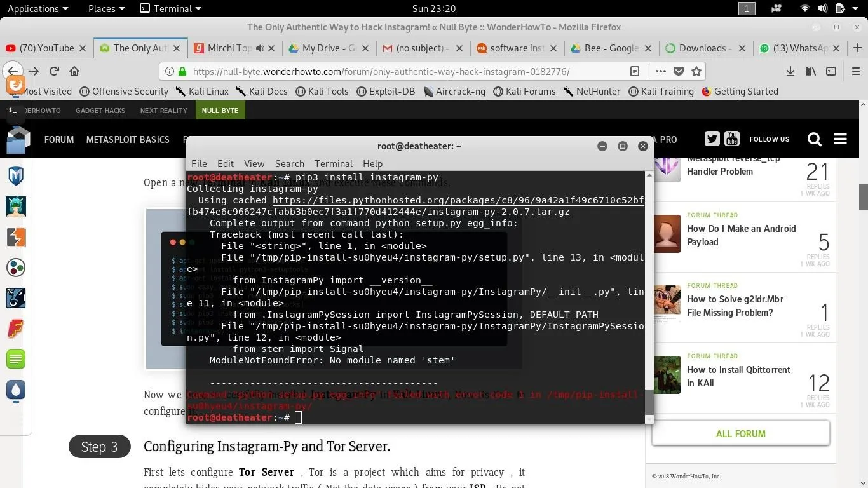The height and width of the screenshot is (488, 868).
Task: Bookmark this page with star
Action: [696, 71]
